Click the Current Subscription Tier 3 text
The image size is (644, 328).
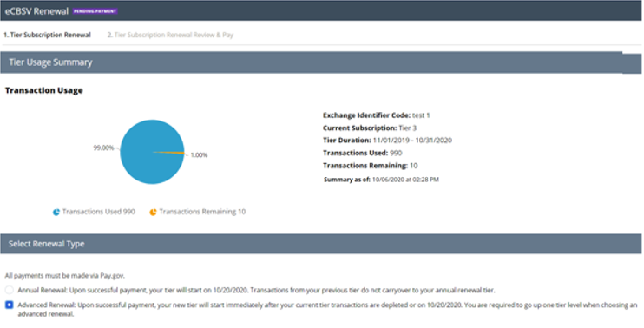(370, 128)
